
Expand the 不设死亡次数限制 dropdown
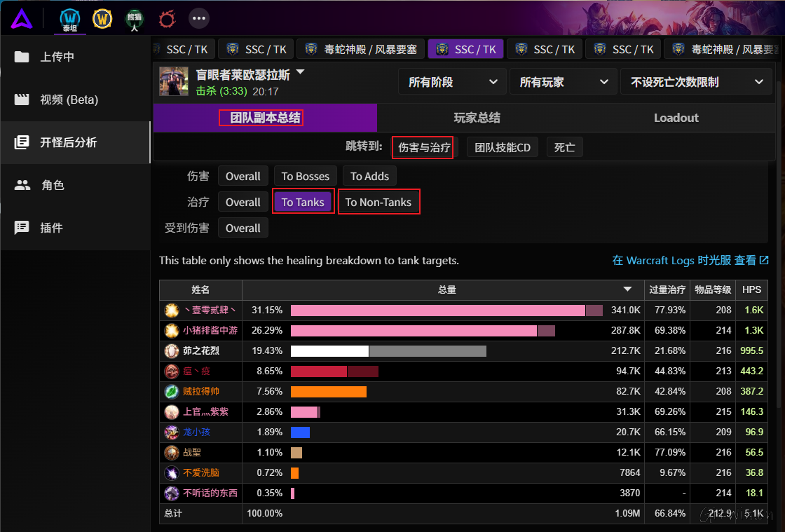point(696,81)
